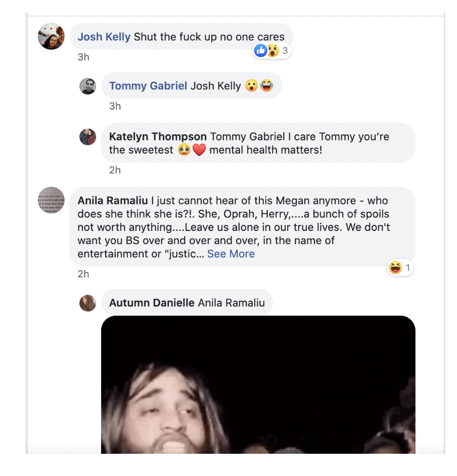Screen dimensions: 457x476
Task: Open Autumn Danielle's profile photo
Action: [x=88, y=303]
